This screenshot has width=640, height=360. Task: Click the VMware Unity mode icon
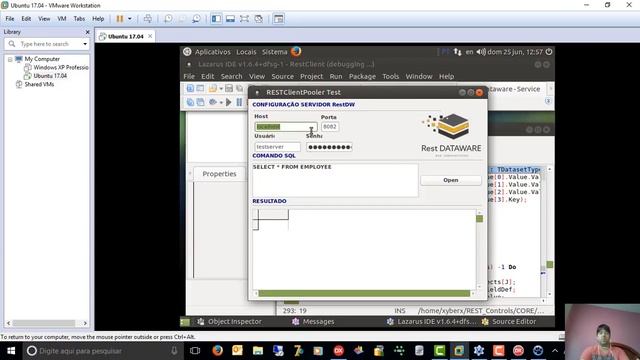point(258,19)
